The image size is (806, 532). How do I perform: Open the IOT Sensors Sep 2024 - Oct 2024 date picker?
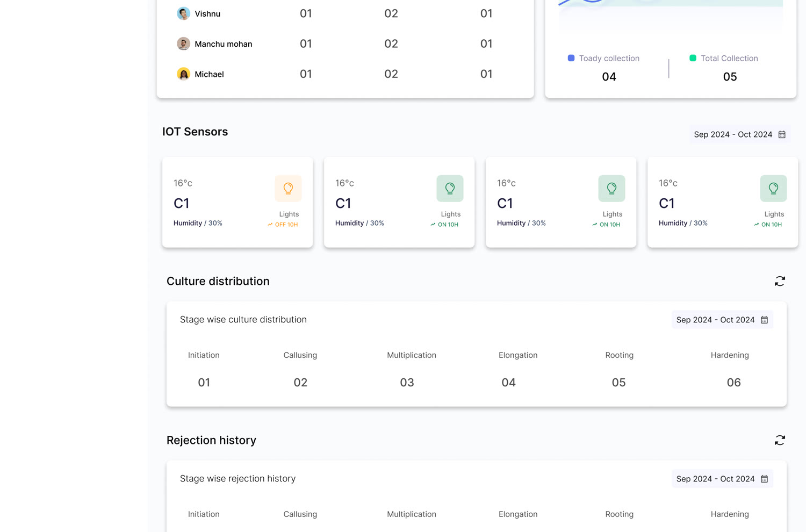coord(740,134)
